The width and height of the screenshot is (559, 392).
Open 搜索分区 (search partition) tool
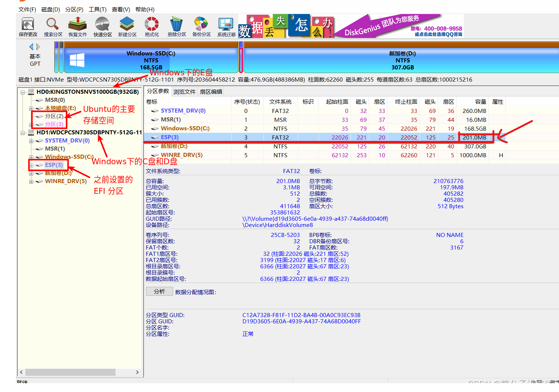(x=52, y=26)
